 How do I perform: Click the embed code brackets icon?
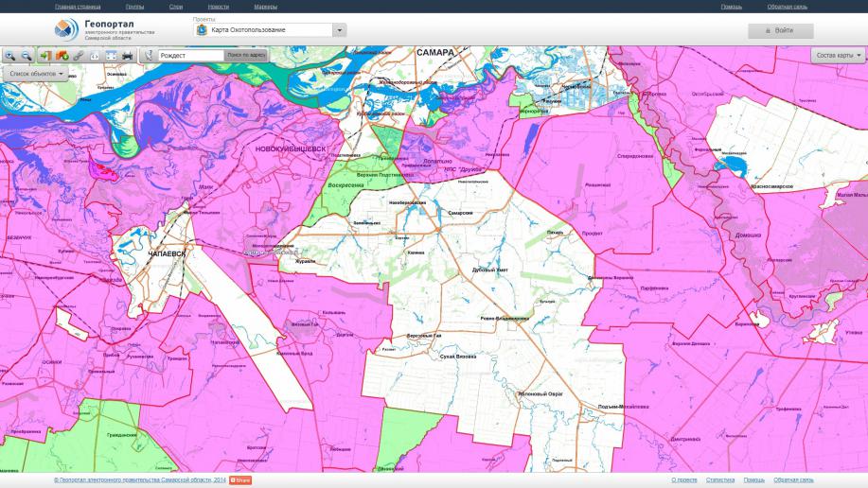coord(95,56)
